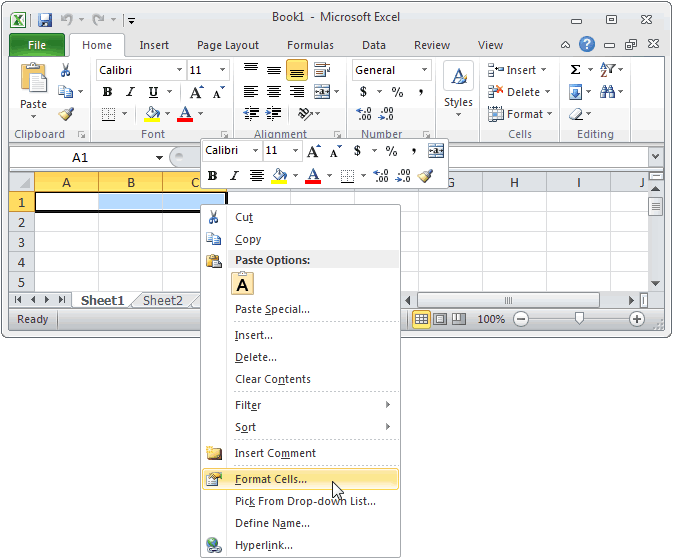Click the horizontal scrollbar right arrow
This screenshot has width=673, height=560.
pyautogui.click(x=631, y=300)
